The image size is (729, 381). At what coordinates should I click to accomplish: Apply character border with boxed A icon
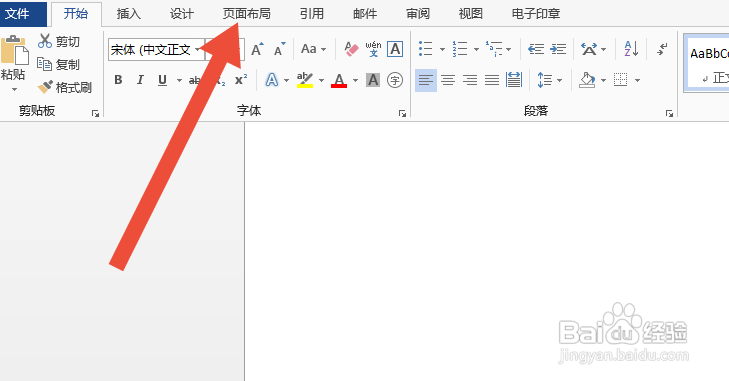pyautogui.click(x=395, y=49)
